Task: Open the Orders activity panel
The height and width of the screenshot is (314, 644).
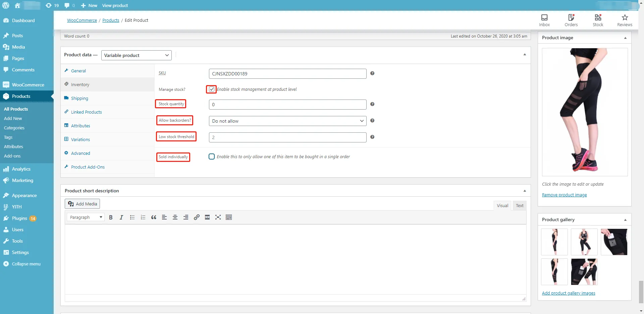Action: (571, 20)
